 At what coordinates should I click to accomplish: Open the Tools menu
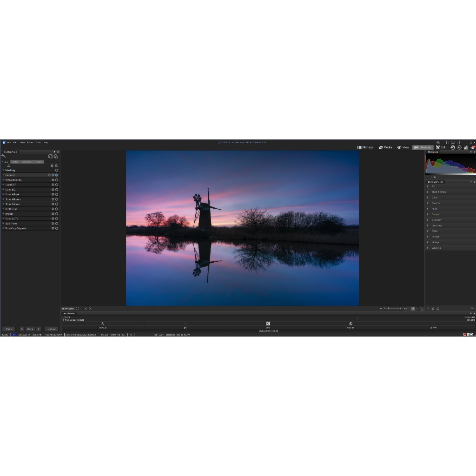click(39, 142)
